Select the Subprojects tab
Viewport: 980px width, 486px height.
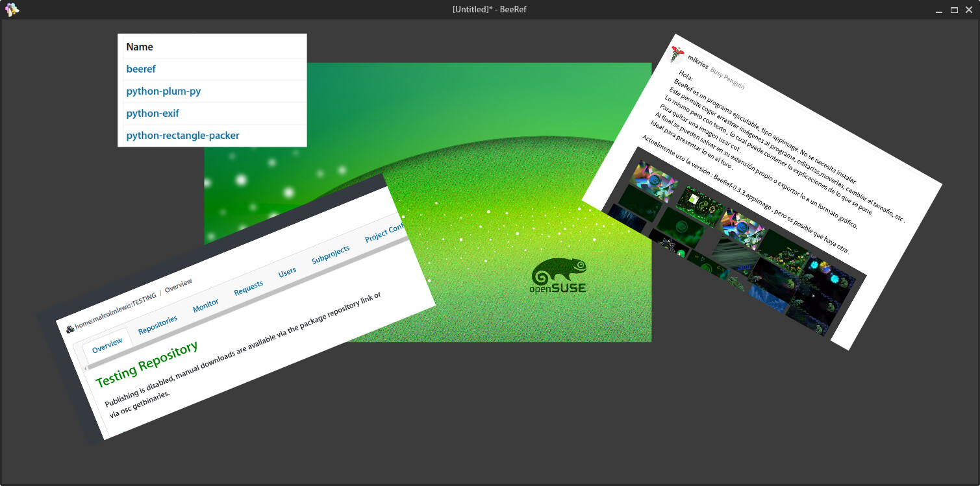pyautogui.click(x=331, y=254)
